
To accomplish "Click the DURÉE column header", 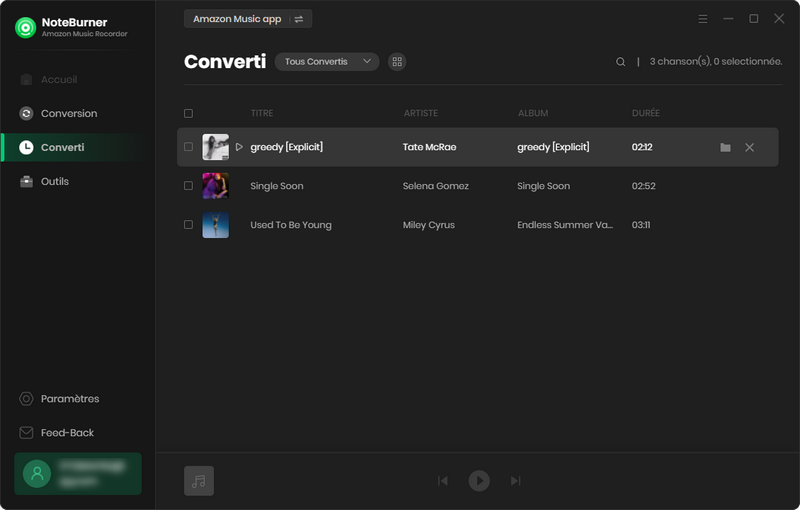I will coord(645,113).
